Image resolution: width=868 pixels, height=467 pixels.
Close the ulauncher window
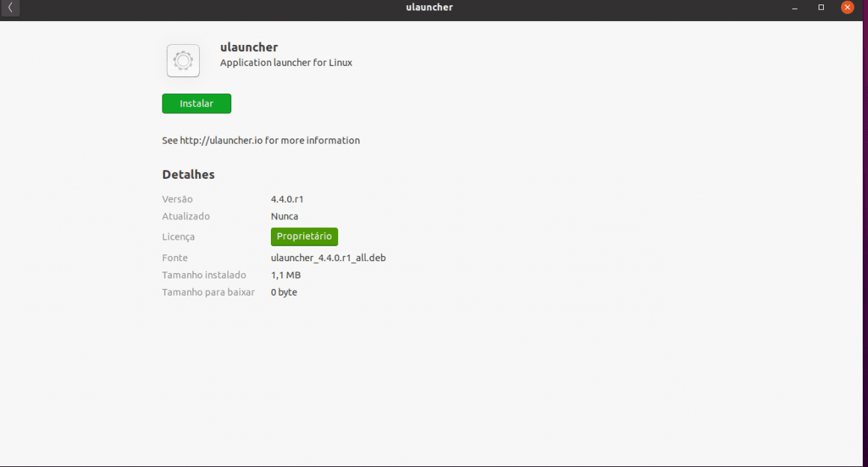click(x=847, y=7)
